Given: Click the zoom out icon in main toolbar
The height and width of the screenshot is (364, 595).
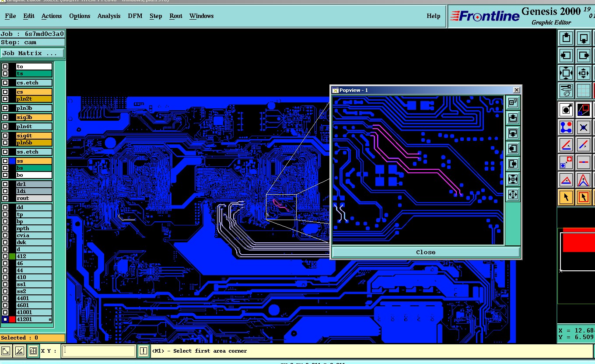Looking at the screenshot, I should 566,73.
